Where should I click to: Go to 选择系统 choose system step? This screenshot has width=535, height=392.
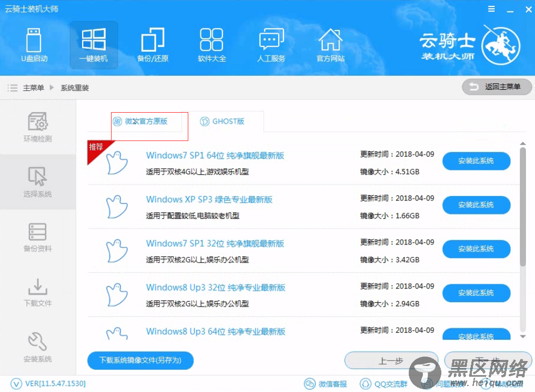point(38,182)
